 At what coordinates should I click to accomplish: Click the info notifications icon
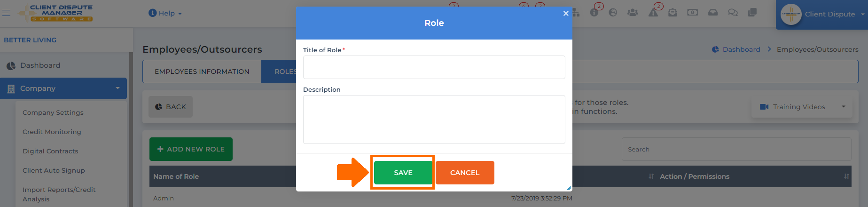click(594, 13)
